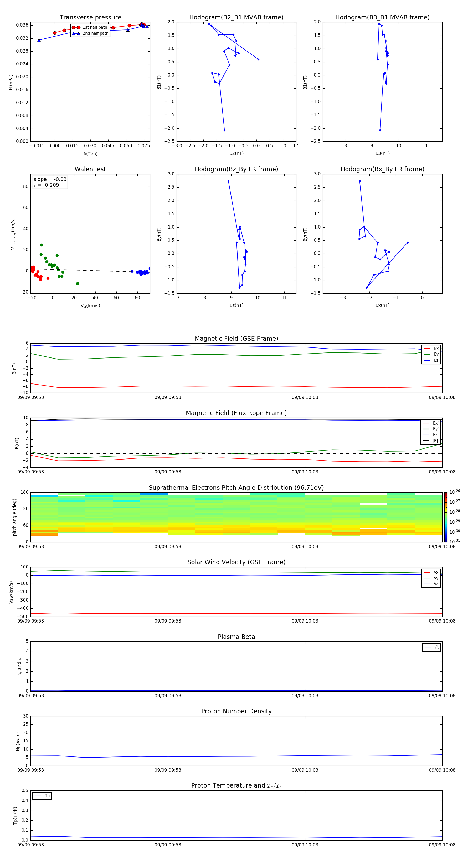Click the lowest point of B2_B1 hodogram curve
The width and height of the screenshot is (473, 868).
click(x=225, y=130)
